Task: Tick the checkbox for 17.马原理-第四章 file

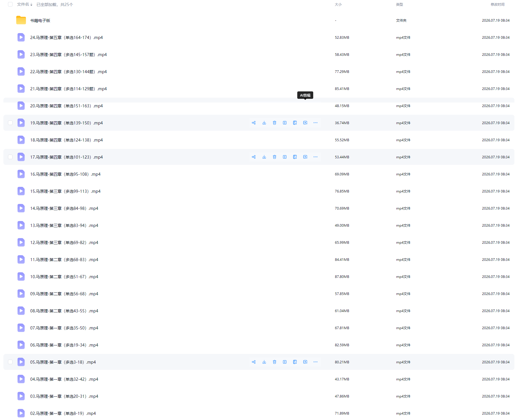Action: point(10,157)
